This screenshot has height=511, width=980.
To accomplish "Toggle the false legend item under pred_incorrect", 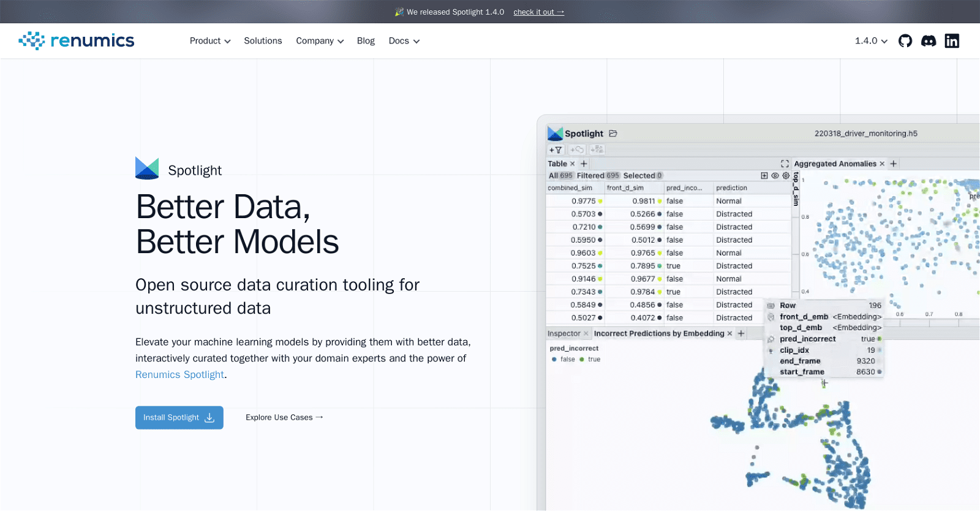I will (563, 360).
